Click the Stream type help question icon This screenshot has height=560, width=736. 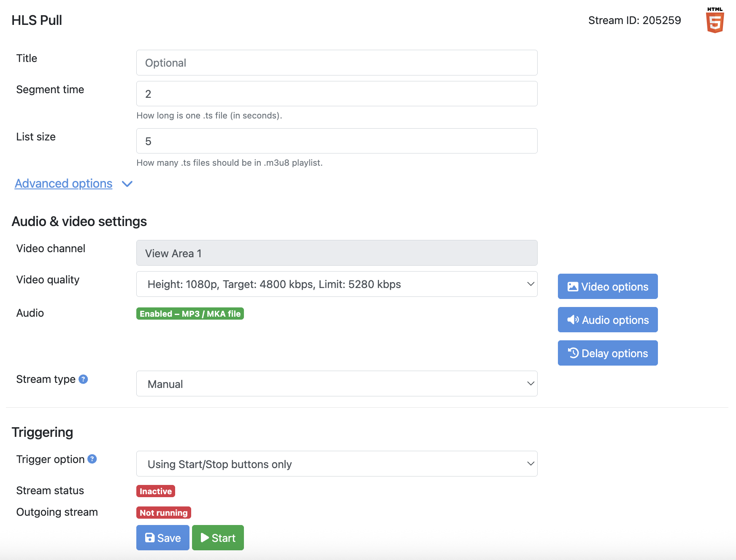pos(84,379)
